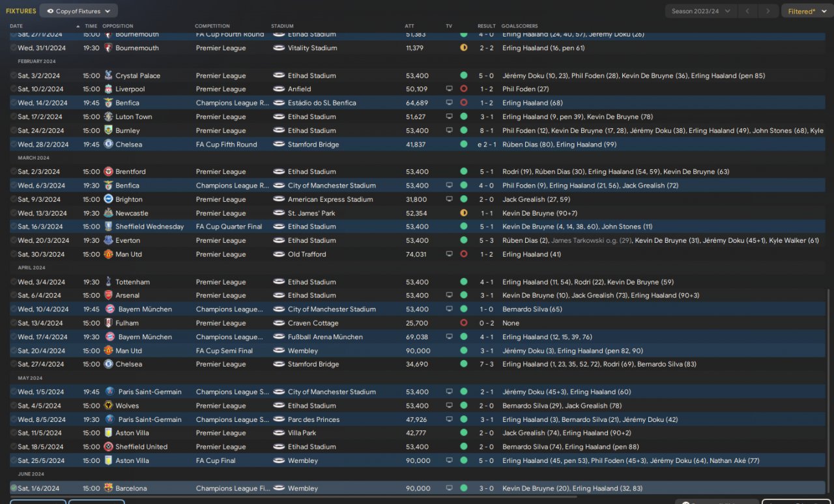Click the stadium icon beside Villa Park
This screenshot has width=834, height=504.
279,433
